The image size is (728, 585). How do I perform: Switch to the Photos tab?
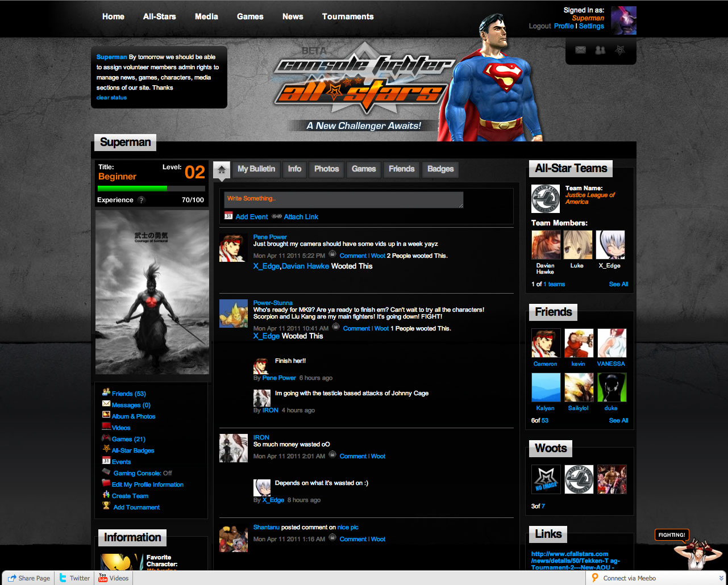pos(327,169)
